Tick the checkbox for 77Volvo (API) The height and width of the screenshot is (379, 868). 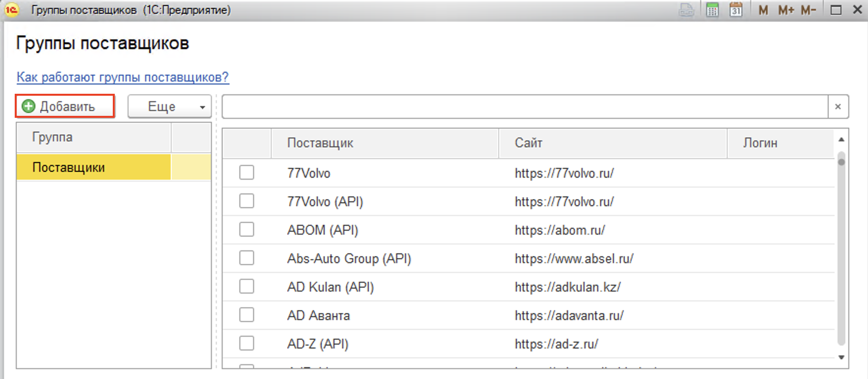coord(247,201)
